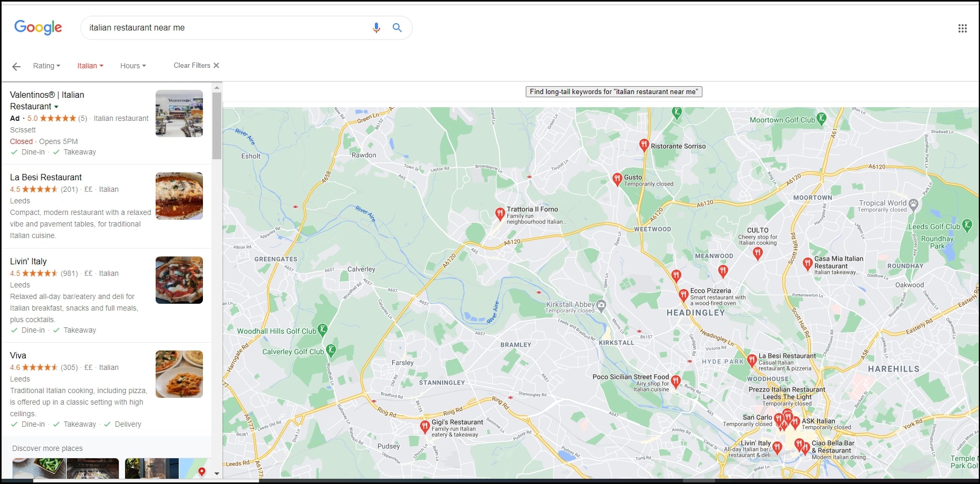Viewport: 980px width, 484px height.
Task: Open the La Besi Restaurant listing
Action: tap(46, 178)
